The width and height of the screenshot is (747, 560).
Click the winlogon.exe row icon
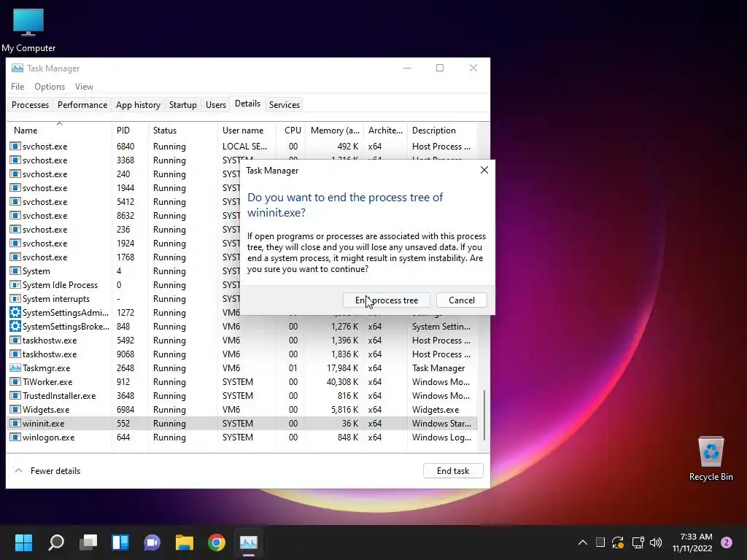pos(15,437)
